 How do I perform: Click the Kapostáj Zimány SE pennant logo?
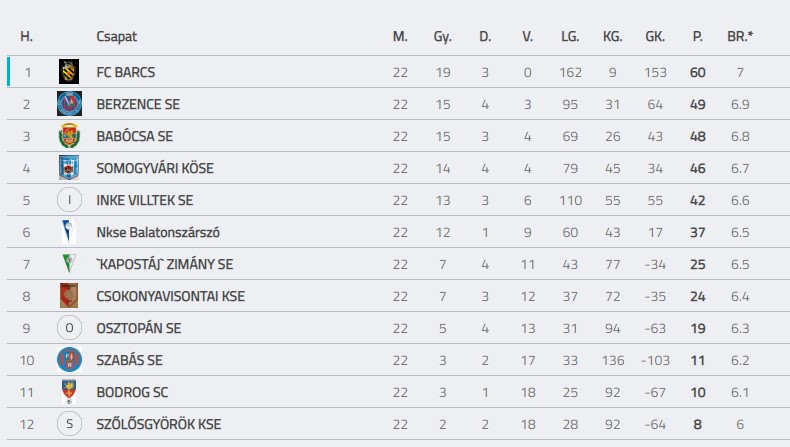(x=69, y=264)
